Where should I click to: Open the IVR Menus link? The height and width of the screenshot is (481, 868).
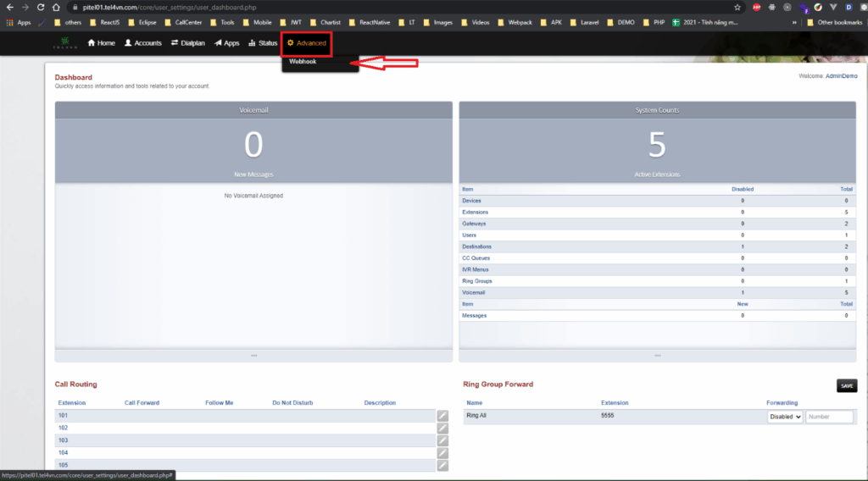(476, 270)
